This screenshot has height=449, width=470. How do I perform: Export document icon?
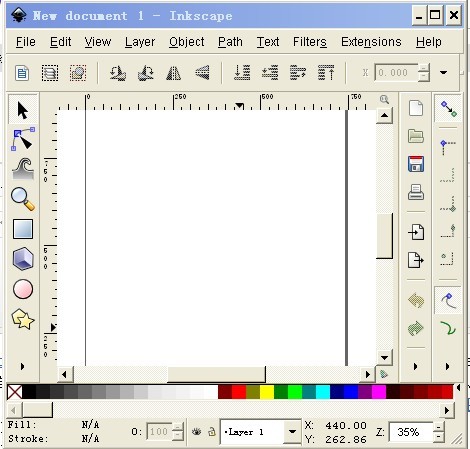pos(416,260)
